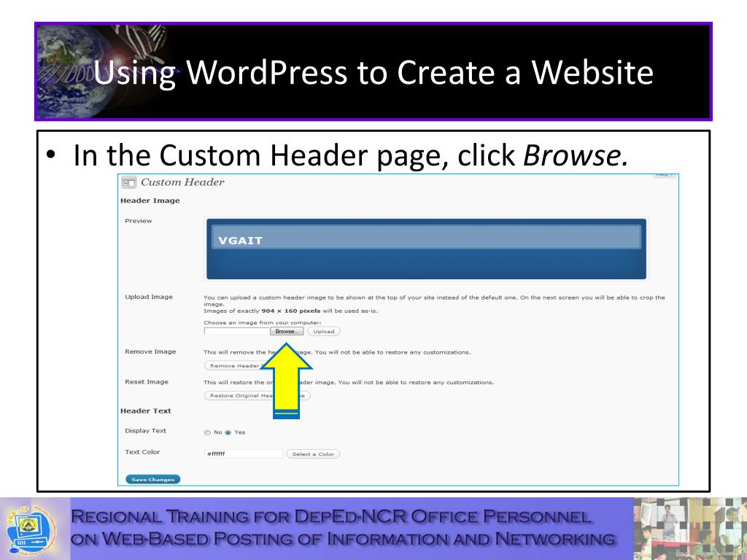The image size is (747, 560).
Task: Click the Browse... file button
Action: tap(287, 332)
